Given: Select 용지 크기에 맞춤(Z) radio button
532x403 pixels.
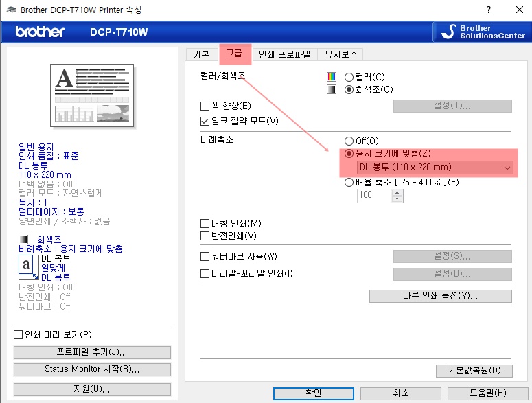Looking at the screenshot, I should 349,154.
